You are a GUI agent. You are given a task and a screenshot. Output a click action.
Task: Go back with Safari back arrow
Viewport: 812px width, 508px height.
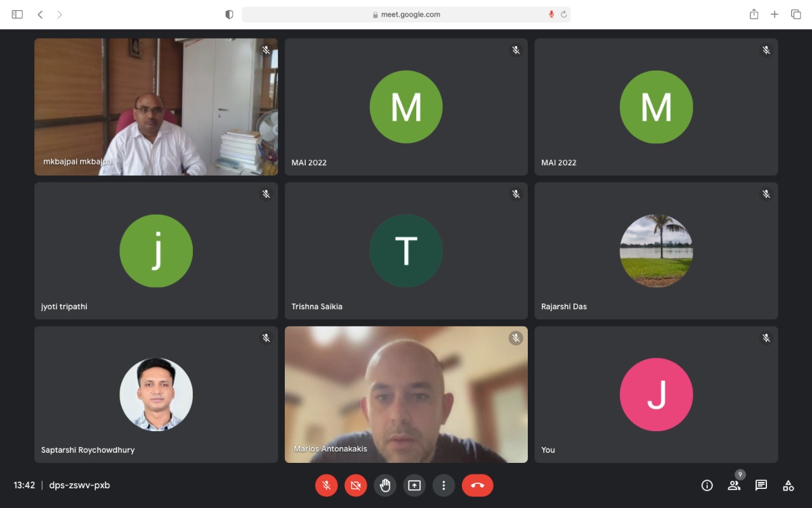[40, 14]
